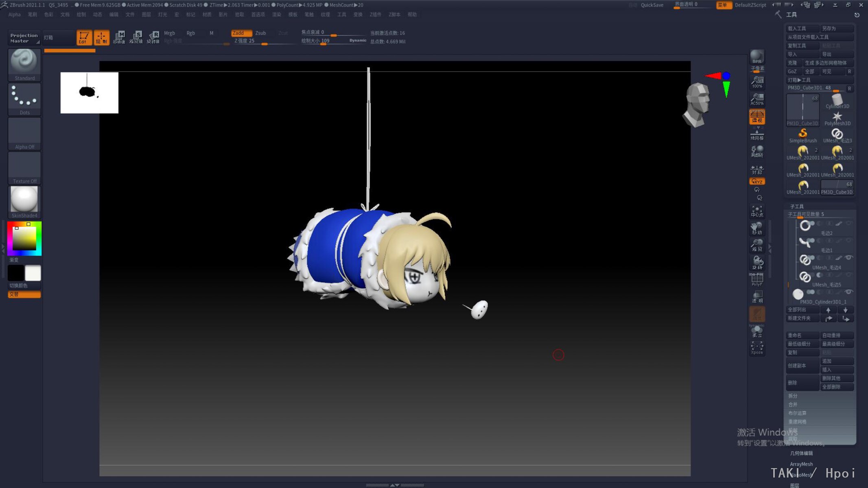Open the SkinShade4 material picker

(x=24, y=202)
